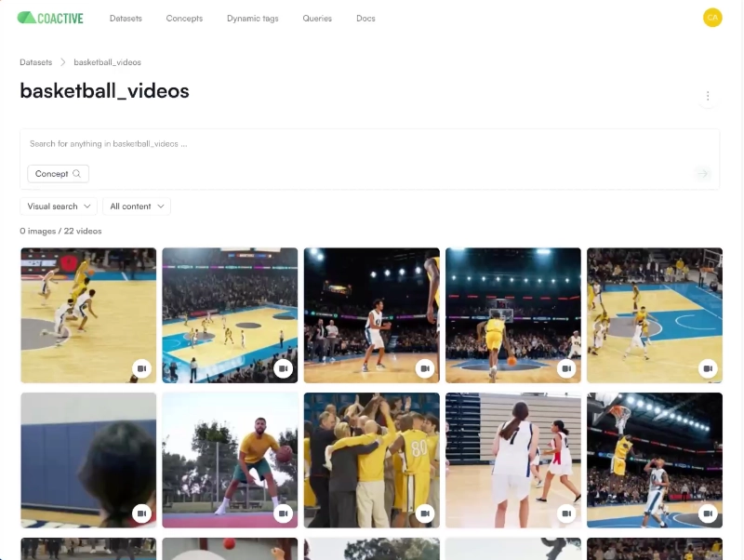Click video icon on blue-court overhead thumbnail
This screenshot has height=560, width=744.
tap(708, 368)
